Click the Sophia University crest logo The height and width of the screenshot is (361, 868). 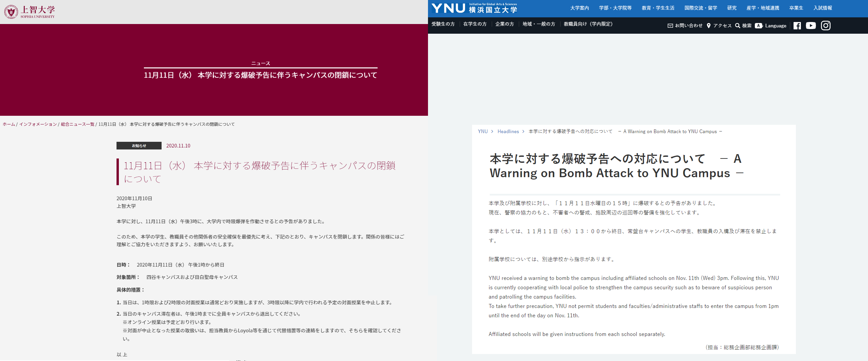pyautogui.click(x=11, y=12)
